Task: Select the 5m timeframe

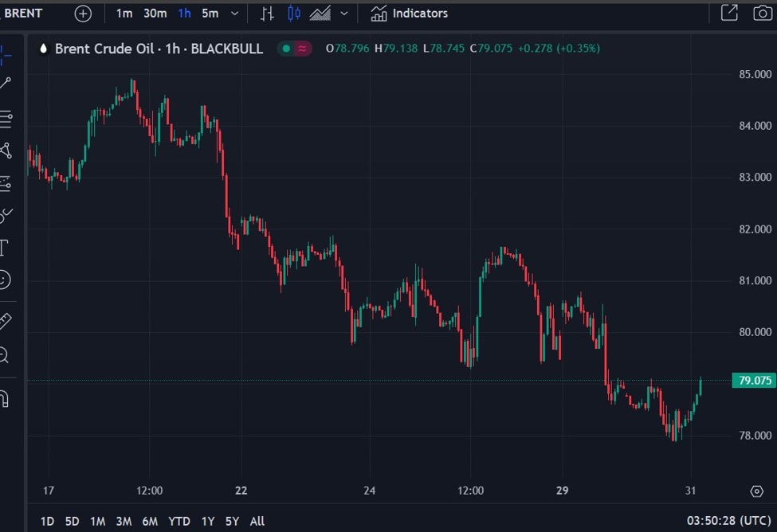Action: pyautogui.click(x=210, y=14)
